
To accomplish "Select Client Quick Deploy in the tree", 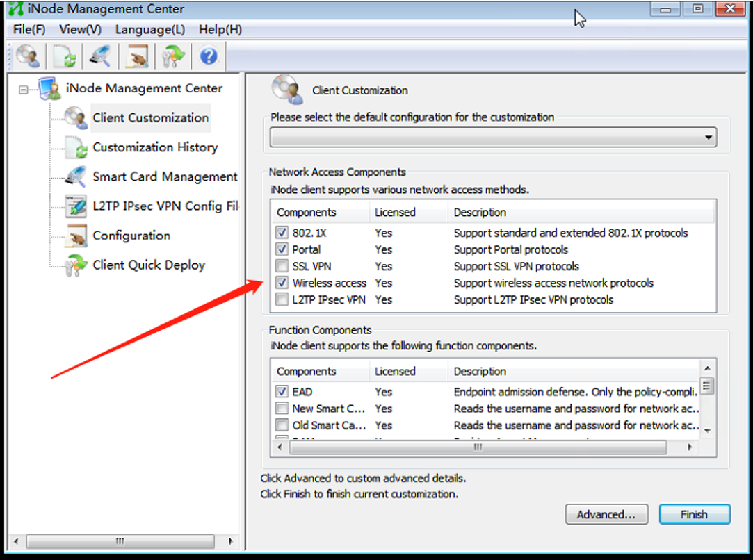I will 149,265.
